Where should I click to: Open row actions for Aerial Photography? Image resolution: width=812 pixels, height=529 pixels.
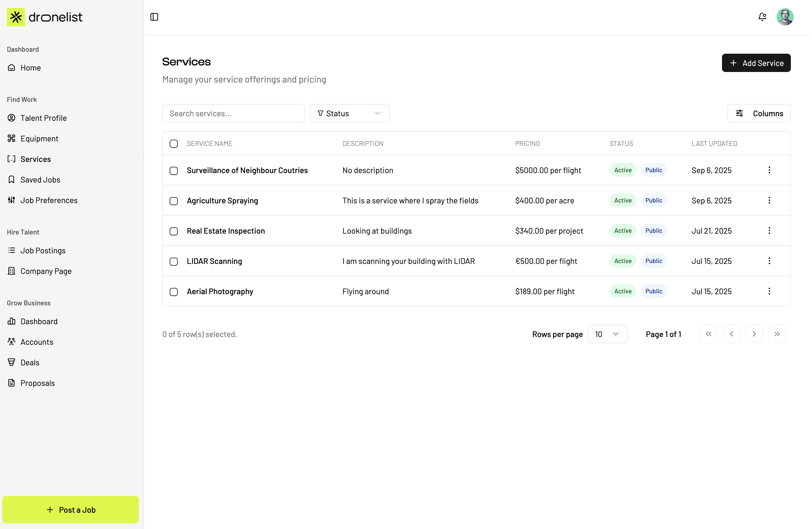tap(769, 291)
